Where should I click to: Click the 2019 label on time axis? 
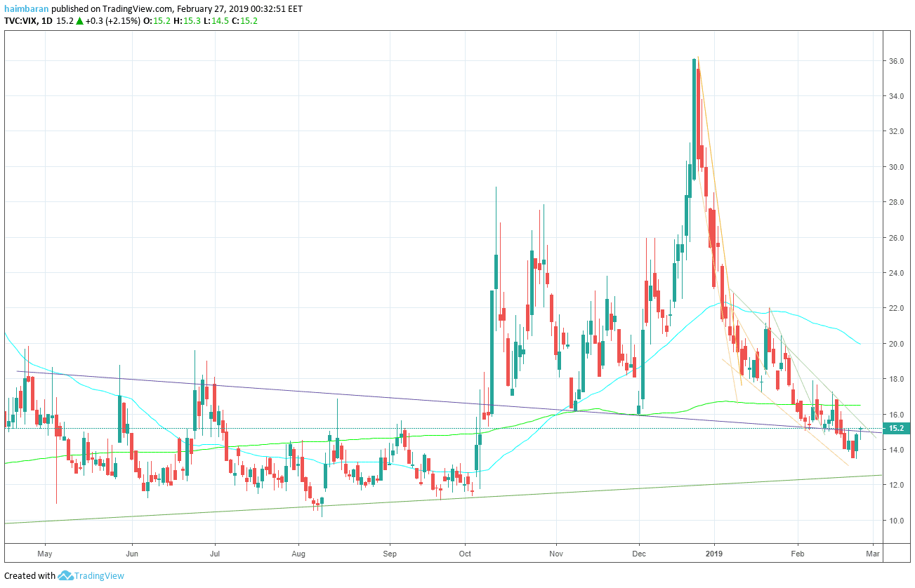click(714, 553)
